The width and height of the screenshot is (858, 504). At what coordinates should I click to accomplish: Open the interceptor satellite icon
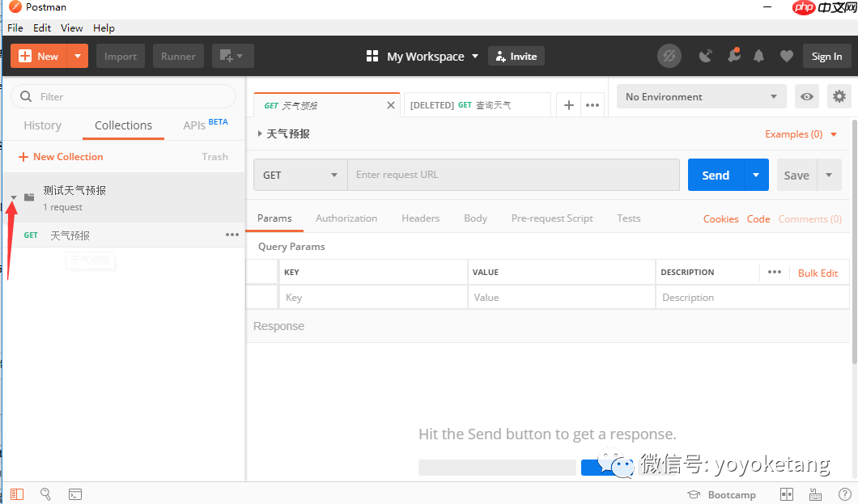click(x=706, y=56)
